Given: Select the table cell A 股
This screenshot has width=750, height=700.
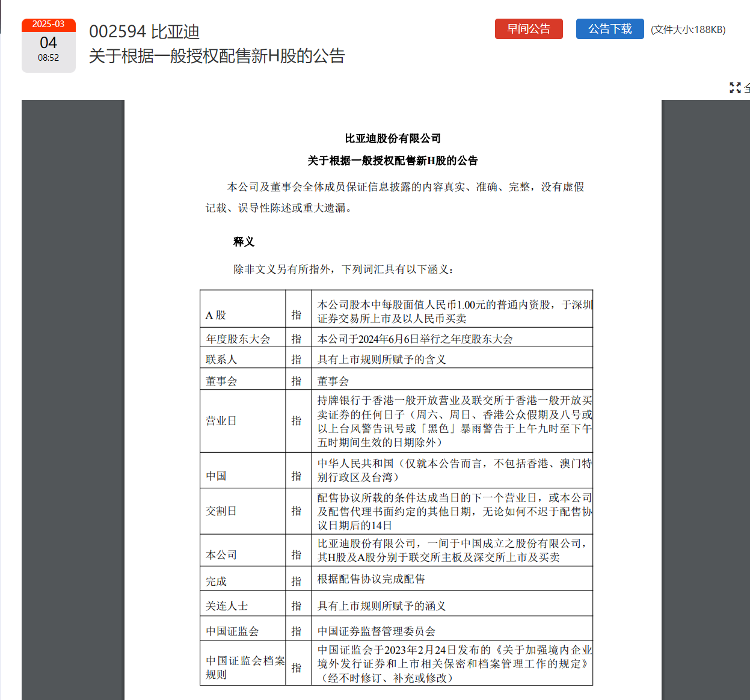Looking at the screenshot, I should click(x=243, y=309).
